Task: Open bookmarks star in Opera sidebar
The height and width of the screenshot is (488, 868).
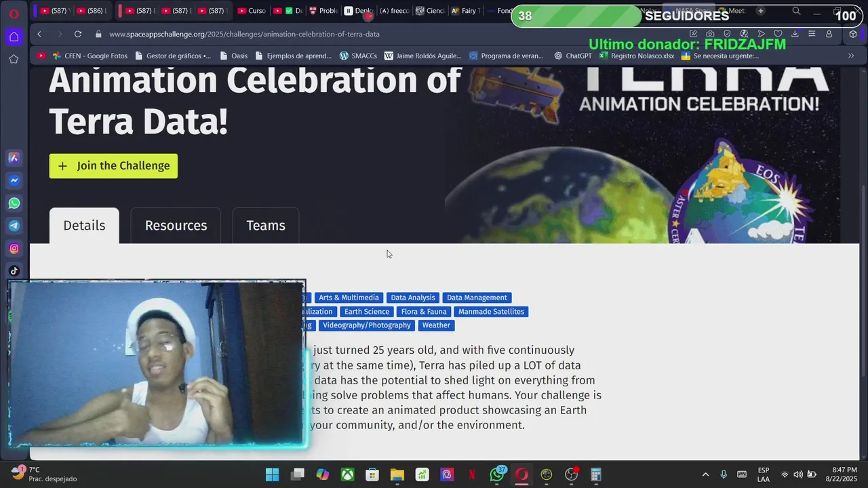Action: [x=14, y=59]
